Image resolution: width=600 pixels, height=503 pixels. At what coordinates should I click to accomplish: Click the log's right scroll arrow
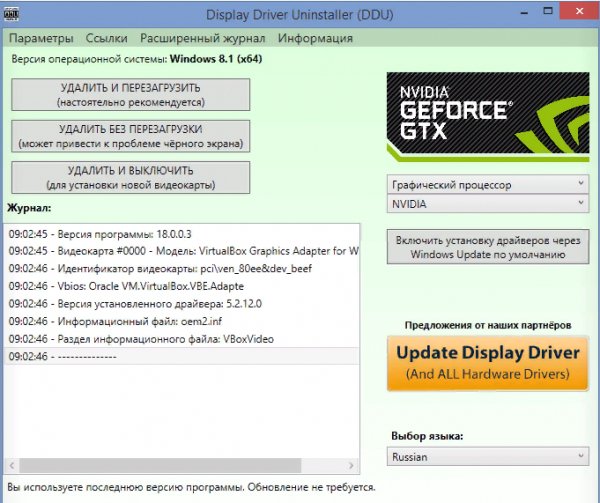pyautogui.click(x=351, y=466)
